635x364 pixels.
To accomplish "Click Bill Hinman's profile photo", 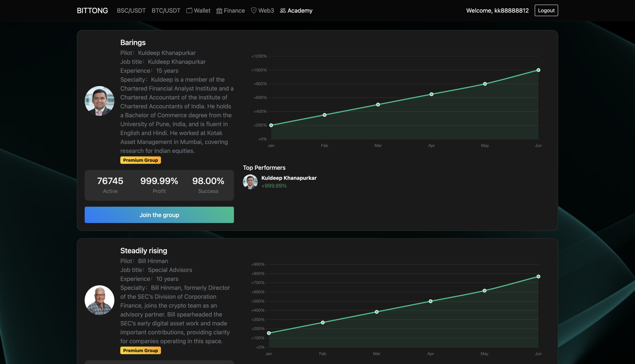I will click(99, 300).
